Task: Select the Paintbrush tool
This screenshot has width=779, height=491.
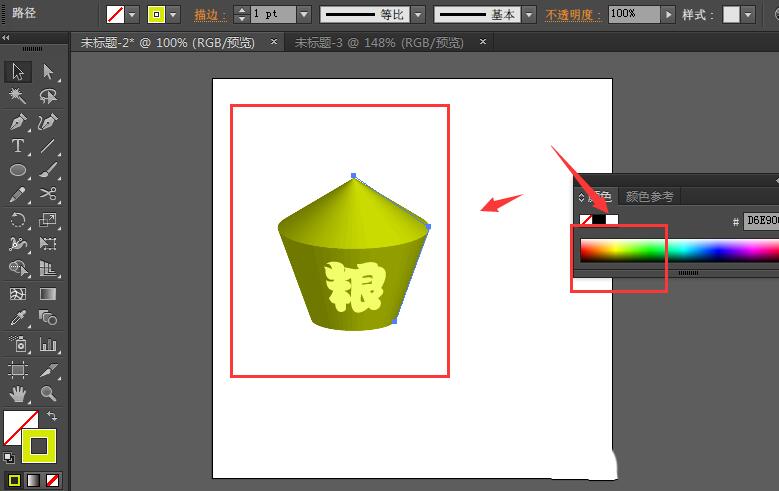Action: pos(48,170)
